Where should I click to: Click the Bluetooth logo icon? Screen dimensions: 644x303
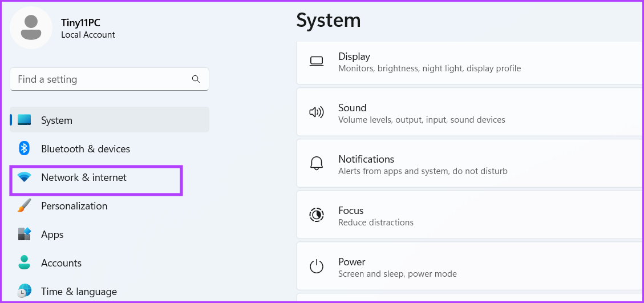(x=24, y=148)
